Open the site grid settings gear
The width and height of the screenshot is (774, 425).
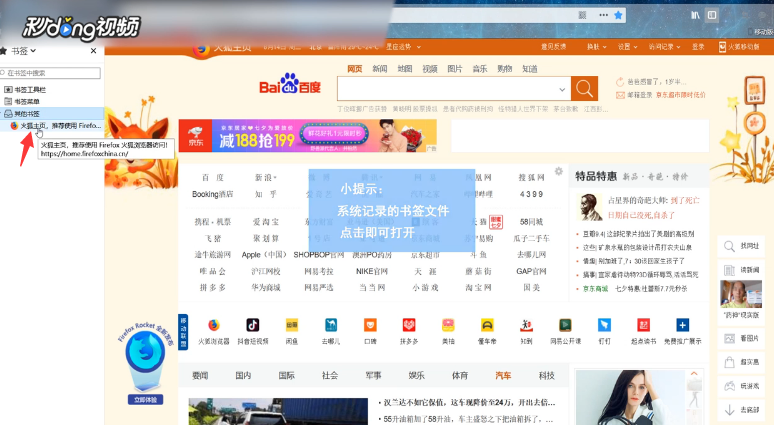pyautogui.click(x=558, y=171)
